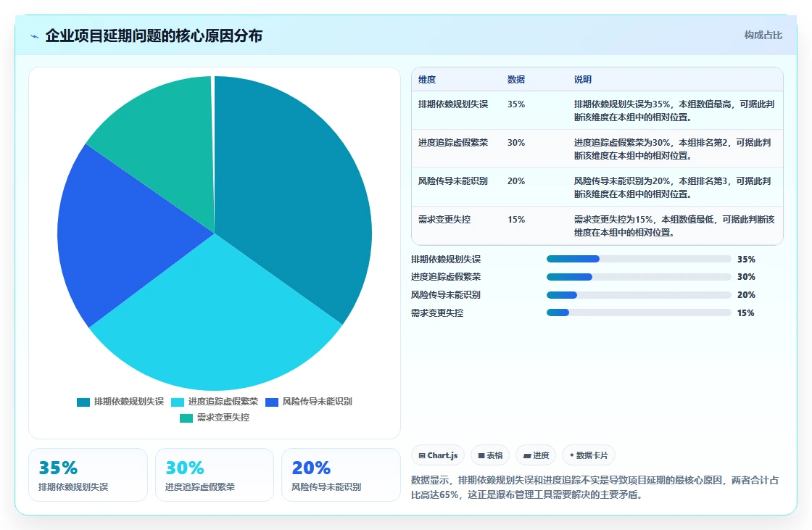
Task: Click progress list label 风险传导未能识别
Action: (x=446, y=295)
